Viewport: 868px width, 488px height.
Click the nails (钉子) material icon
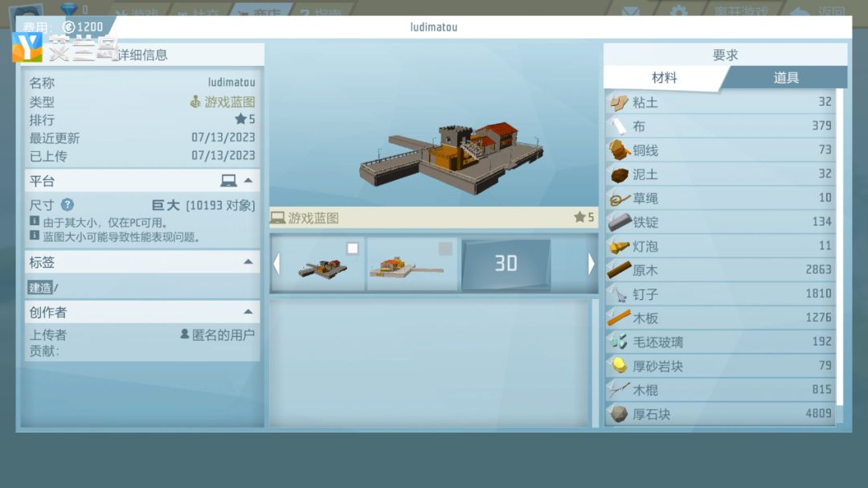619,294
